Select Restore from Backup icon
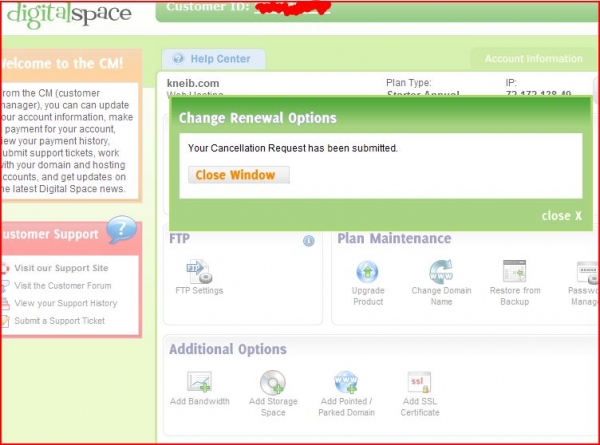Image resolution: width=600 pixels, height=445 pixels. [515, 271]
